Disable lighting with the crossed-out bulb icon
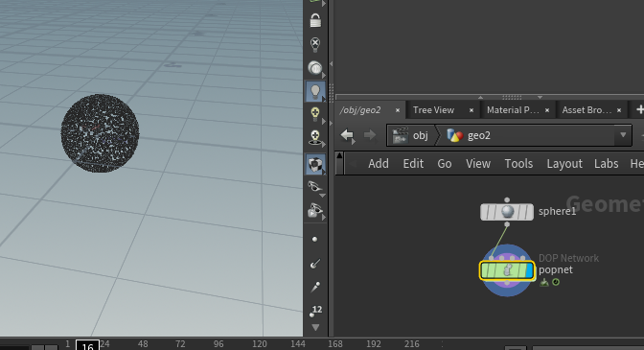The width and height of the screenshot is (644, 350). [x=315, y=44]
